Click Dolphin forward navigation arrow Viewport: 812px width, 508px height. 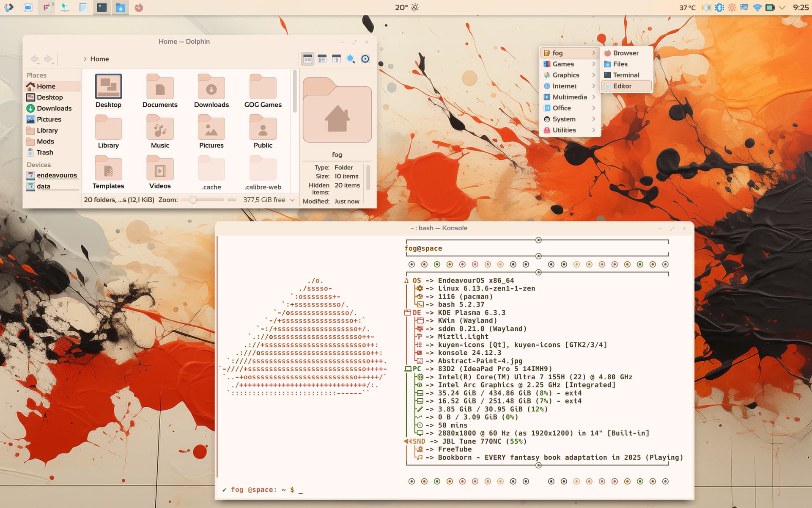[x=49, y=59]
